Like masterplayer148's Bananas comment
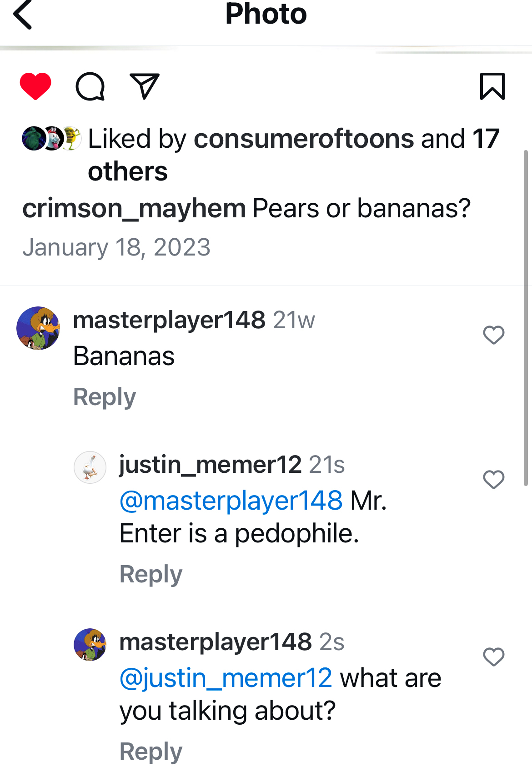 [493, 335]
